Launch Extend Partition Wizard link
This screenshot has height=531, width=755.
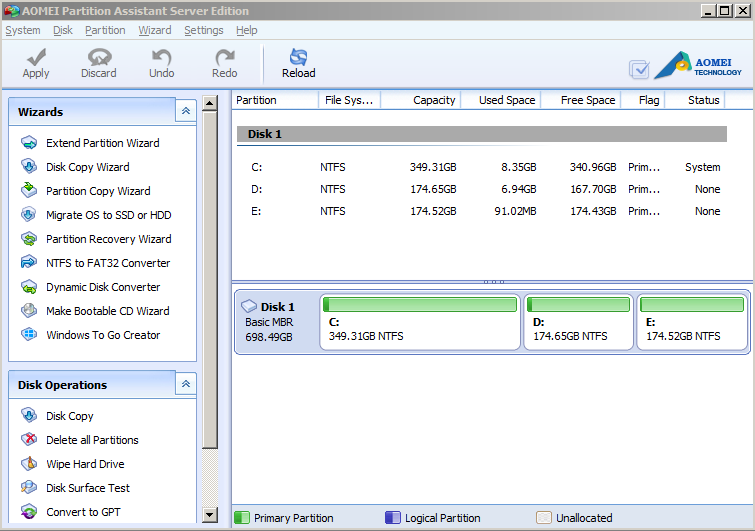(x=103, y=143)
